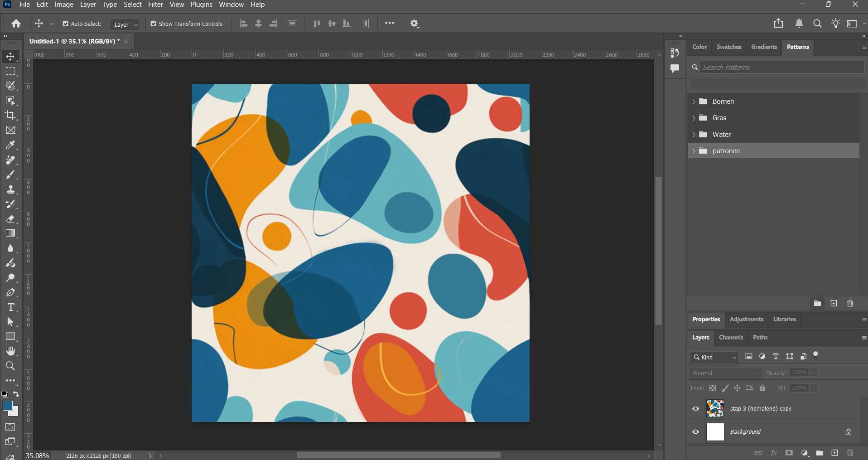Select the Hand tool
This screenshot has height=460, width=868.
point(10,351)
